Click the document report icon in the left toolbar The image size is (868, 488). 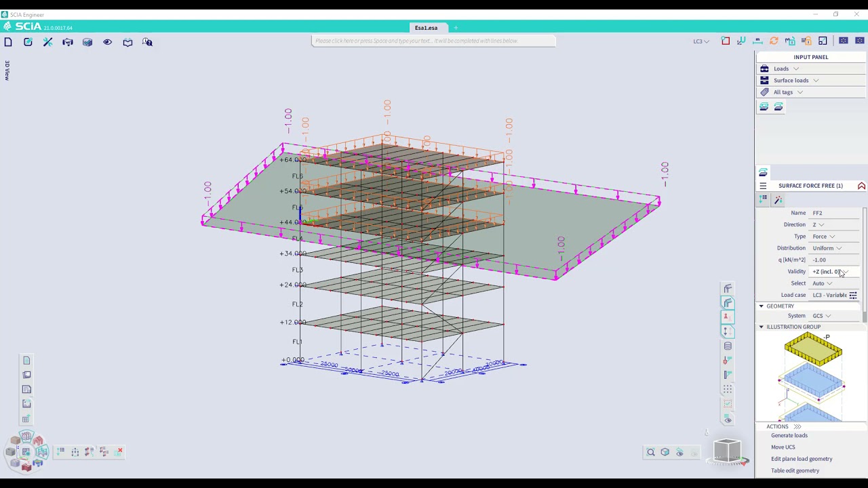26,361
